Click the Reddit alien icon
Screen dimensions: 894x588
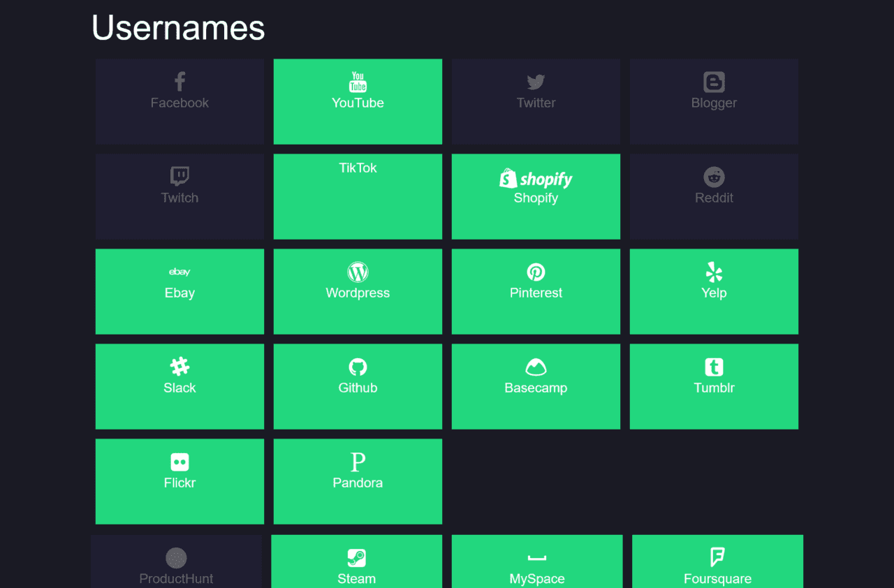[714, 177]
